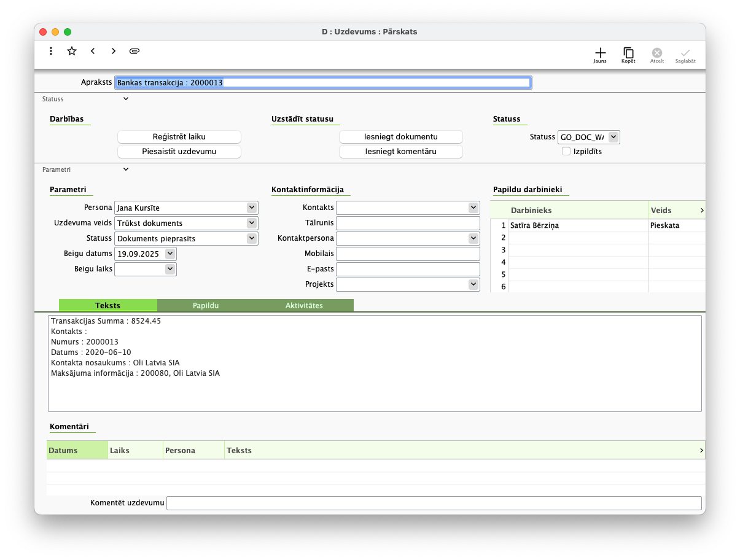The width and height of the screenshot is (740, 560).
Task: Switch to the Papildu tab
Action: click(x=206, y=305)
